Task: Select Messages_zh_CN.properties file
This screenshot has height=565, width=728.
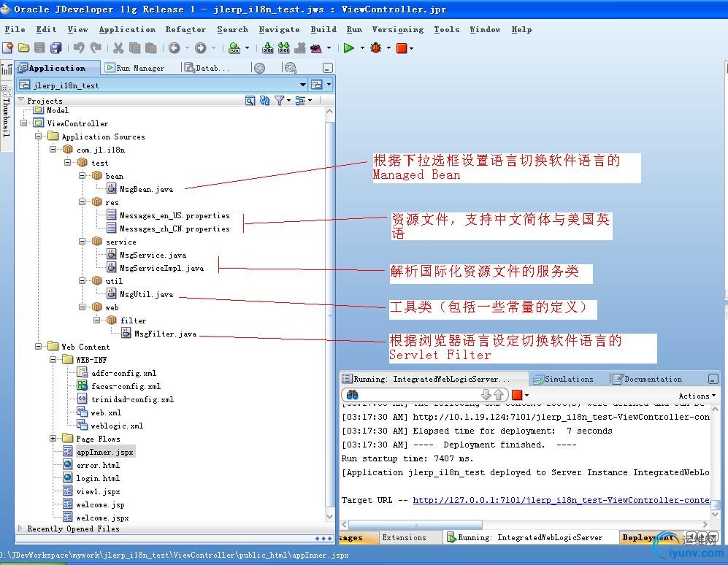Action: click(x=175, y=229)
